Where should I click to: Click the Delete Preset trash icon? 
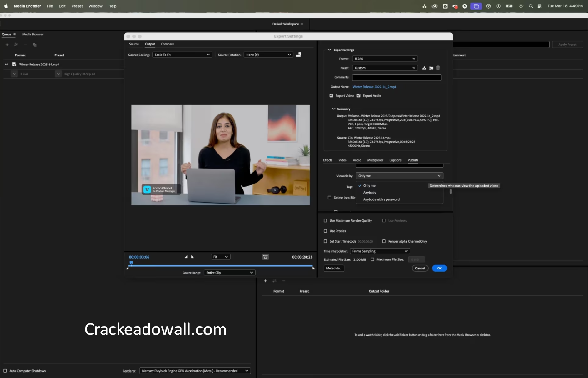438,68
